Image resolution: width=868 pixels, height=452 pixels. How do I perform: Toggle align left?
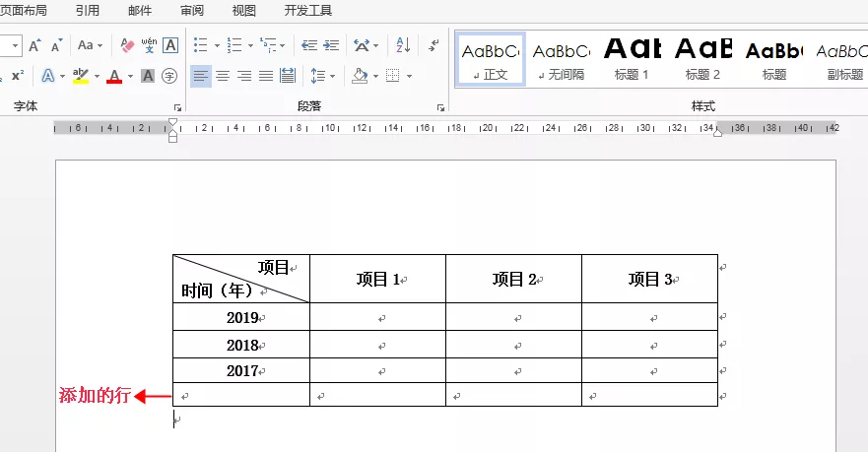[201, 76]
